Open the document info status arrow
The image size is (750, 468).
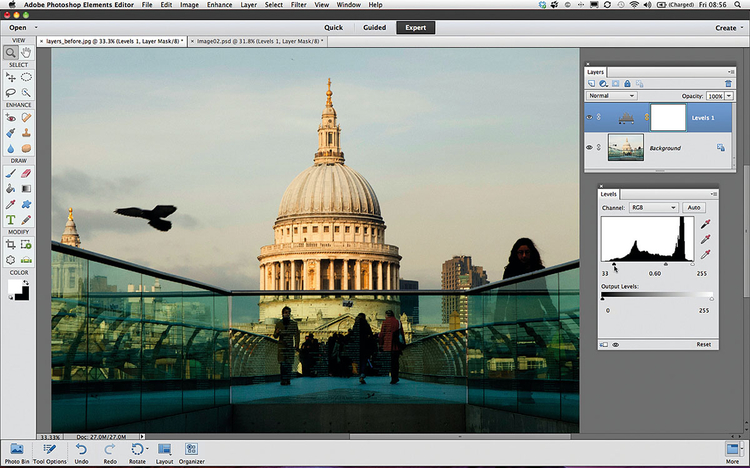click(142, 436)
